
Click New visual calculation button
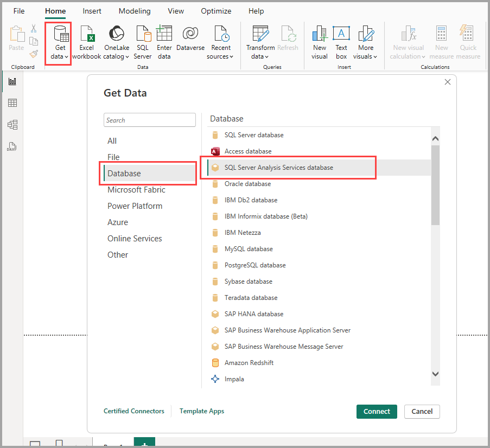408,43
